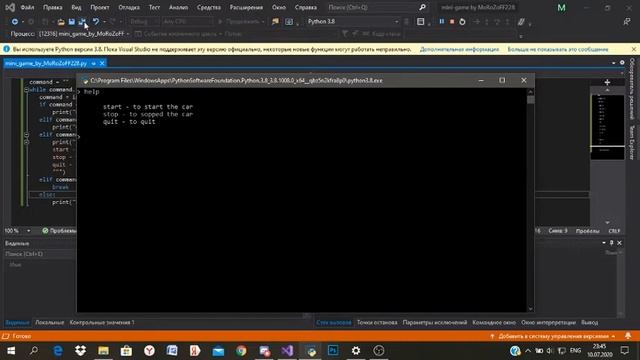Click the save file floppy icon
This screenshot has width=640, height=360.
(x=71, y=22)
